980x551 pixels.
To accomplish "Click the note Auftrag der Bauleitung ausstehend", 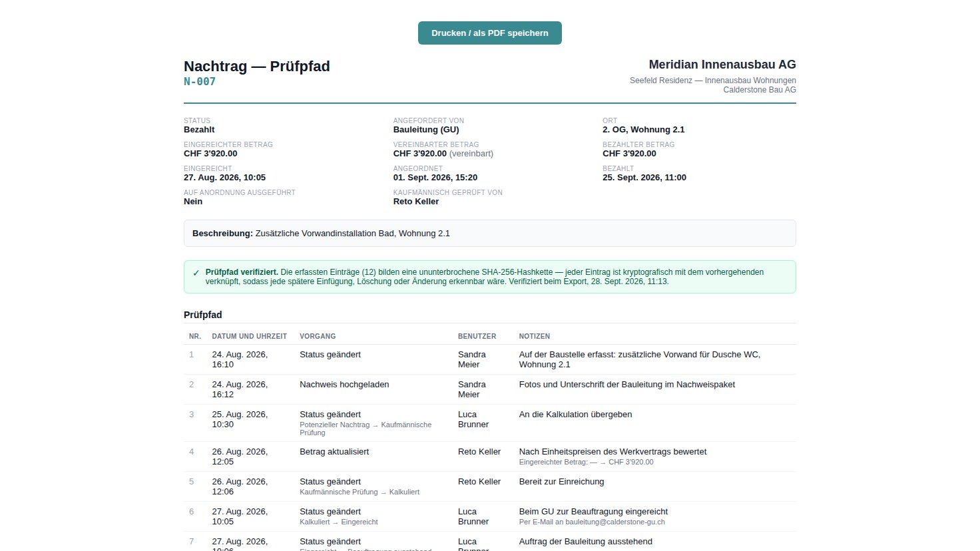I will click(586, 542).
